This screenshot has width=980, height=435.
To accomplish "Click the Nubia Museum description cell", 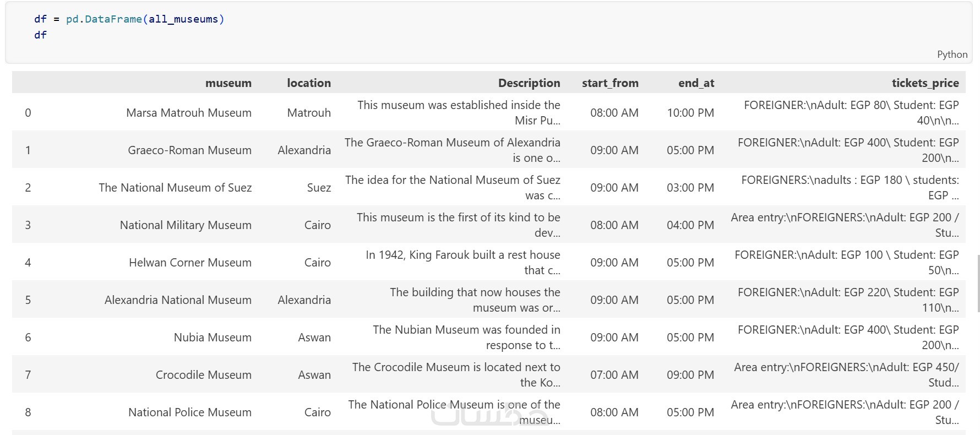I will coord(466,338).
